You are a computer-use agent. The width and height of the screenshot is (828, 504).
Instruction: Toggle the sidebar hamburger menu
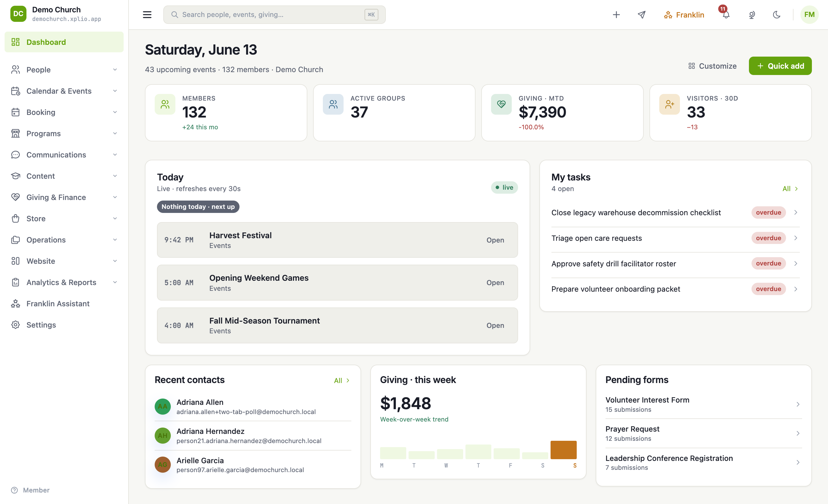147,14
